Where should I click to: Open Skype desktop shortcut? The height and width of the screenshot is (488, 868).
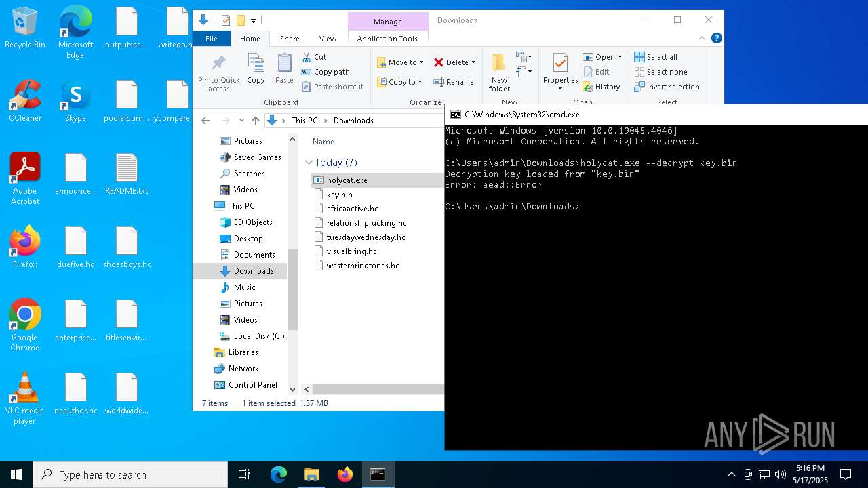click(x=75, y=102)
